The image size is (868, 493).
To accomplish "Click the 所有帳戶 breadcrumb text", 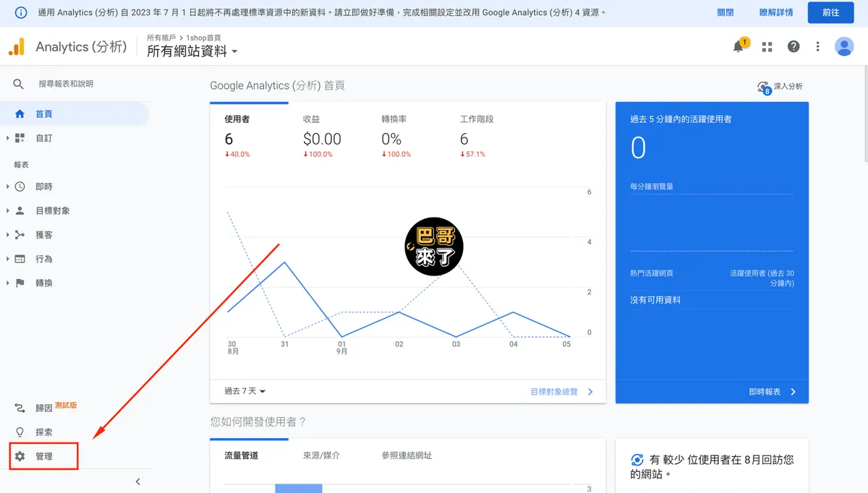I will pos(161,38).
